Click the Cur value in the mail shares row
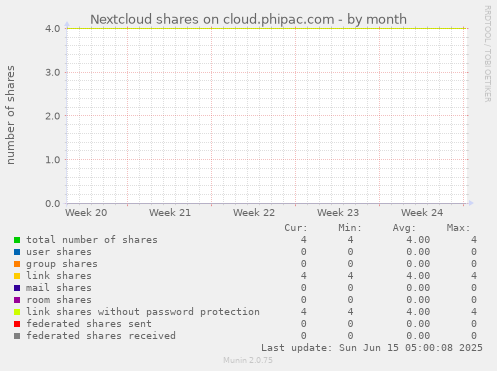Viewport: 497px width, 371px height. 303,288
